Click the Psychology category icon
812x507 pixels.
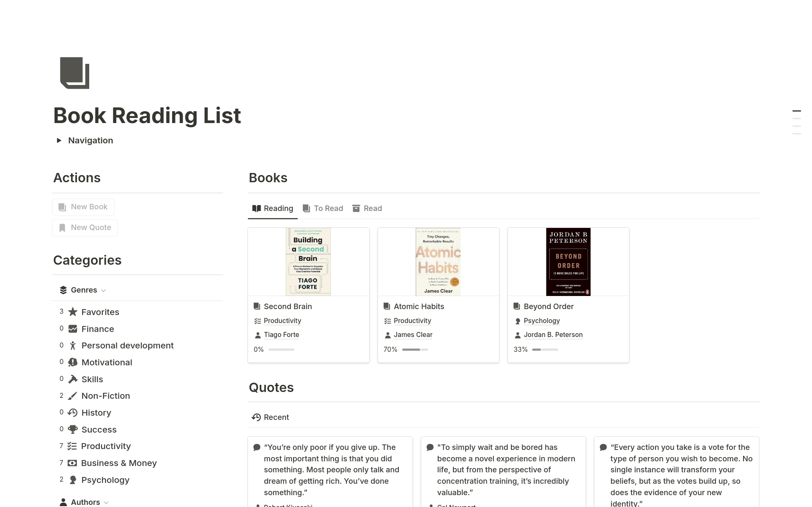[72, 480]
